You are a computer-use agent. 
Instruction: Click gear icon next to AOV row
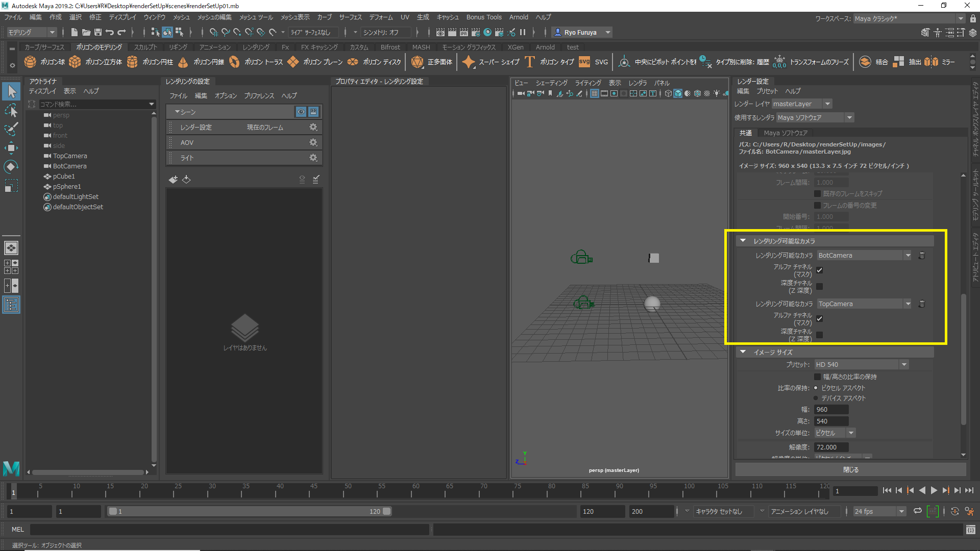coord(313,142)
